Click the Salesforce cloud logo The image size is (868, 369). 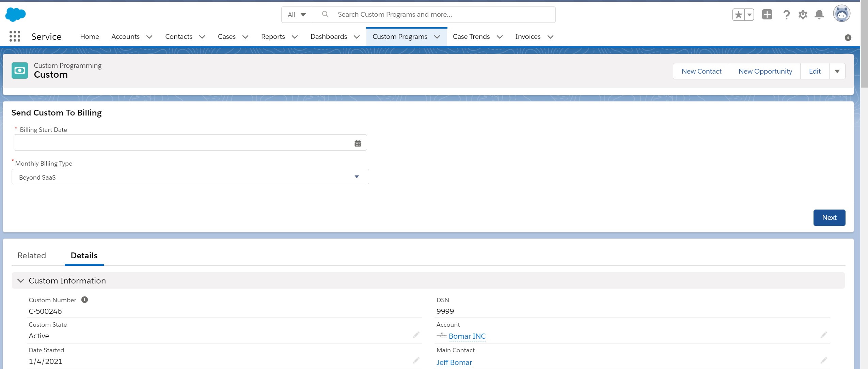[15, 15]
